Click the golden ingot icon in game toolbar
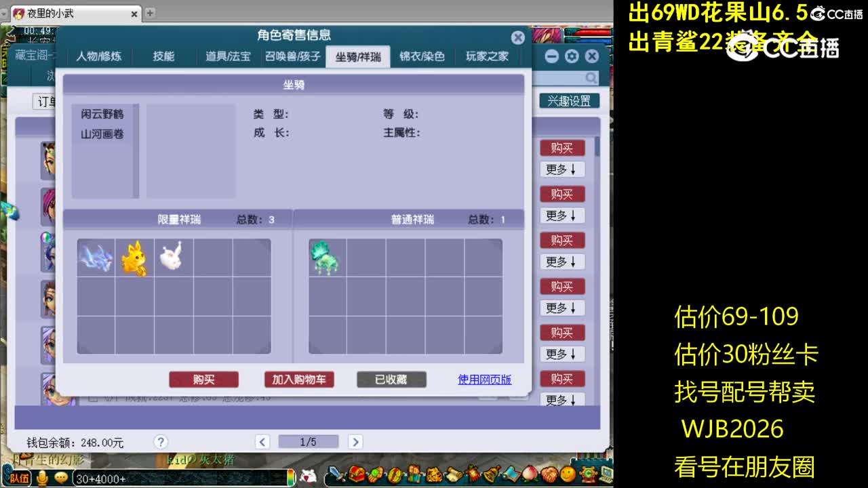 tap(395, 474)
